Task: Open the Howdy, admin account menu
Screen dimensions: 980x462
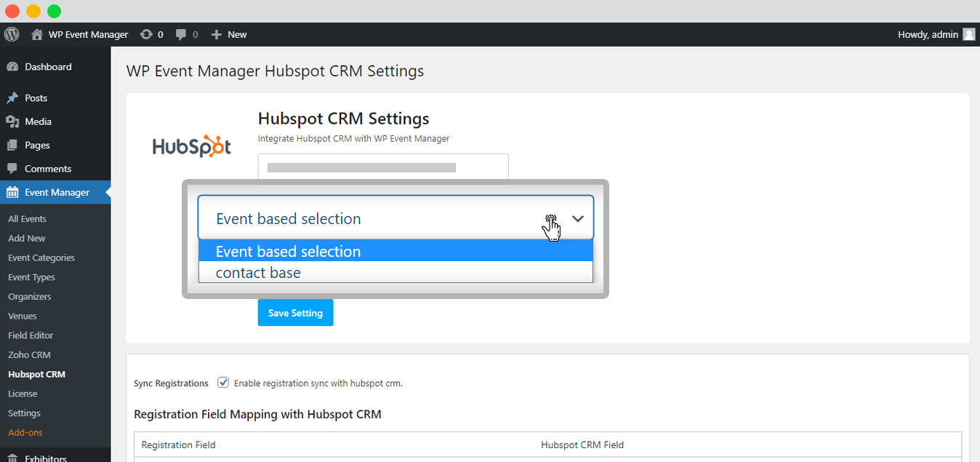Action: [x=936, y=34]
